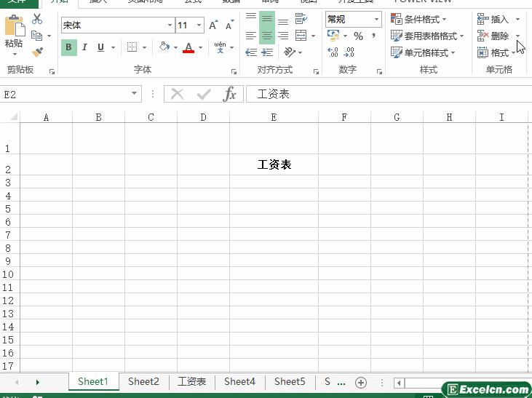
Task: Switch to Sheet4 tab
Action: click(239, 382)
